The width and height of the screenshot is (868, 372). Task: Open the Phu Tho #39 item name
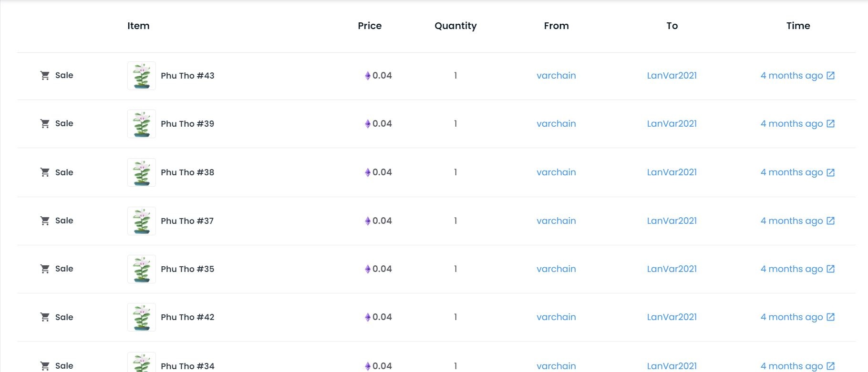(x=187, y=124)
